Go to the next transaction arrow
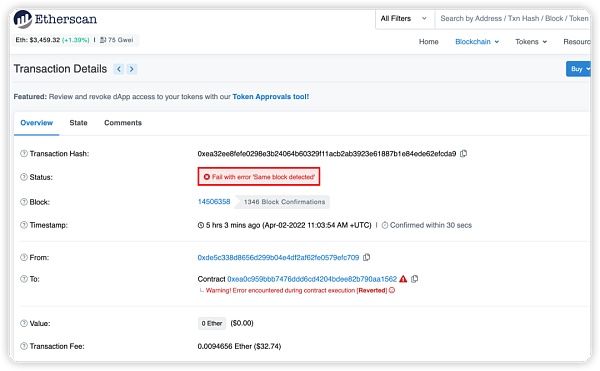The image size is (600, 371). (132, 69)
